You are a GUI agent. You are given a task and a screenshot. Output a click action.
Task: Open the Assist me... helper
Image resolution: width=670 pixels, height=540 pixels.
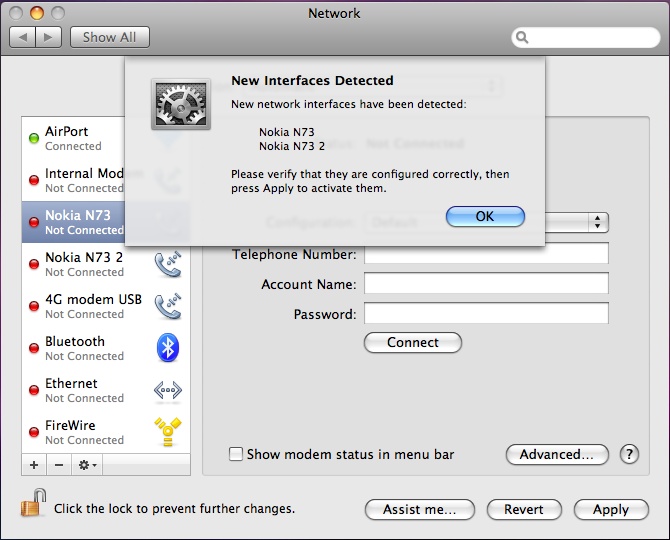pos(420,509)
